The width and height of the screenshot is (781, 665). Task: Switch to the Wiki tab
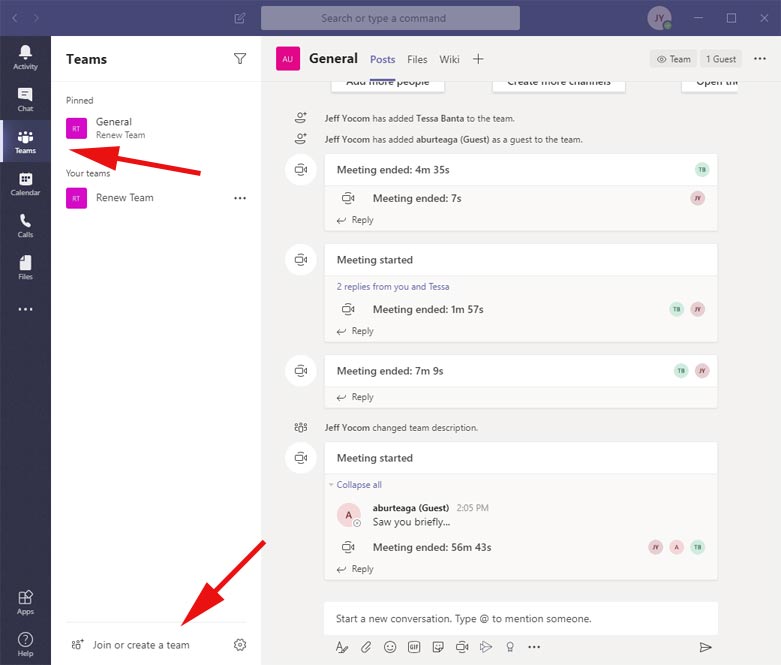click(x=449, y=60)
